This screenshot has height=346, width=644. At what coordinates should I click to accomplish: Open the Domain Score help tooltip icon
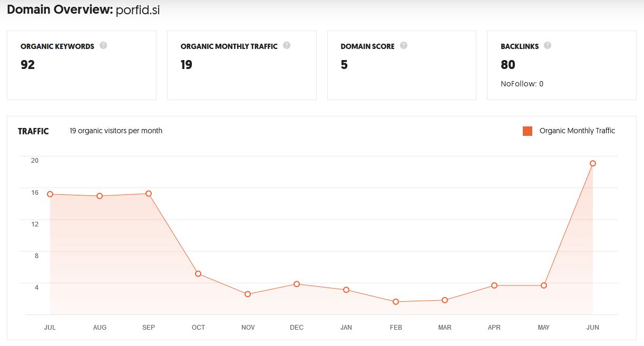[404, 46]
